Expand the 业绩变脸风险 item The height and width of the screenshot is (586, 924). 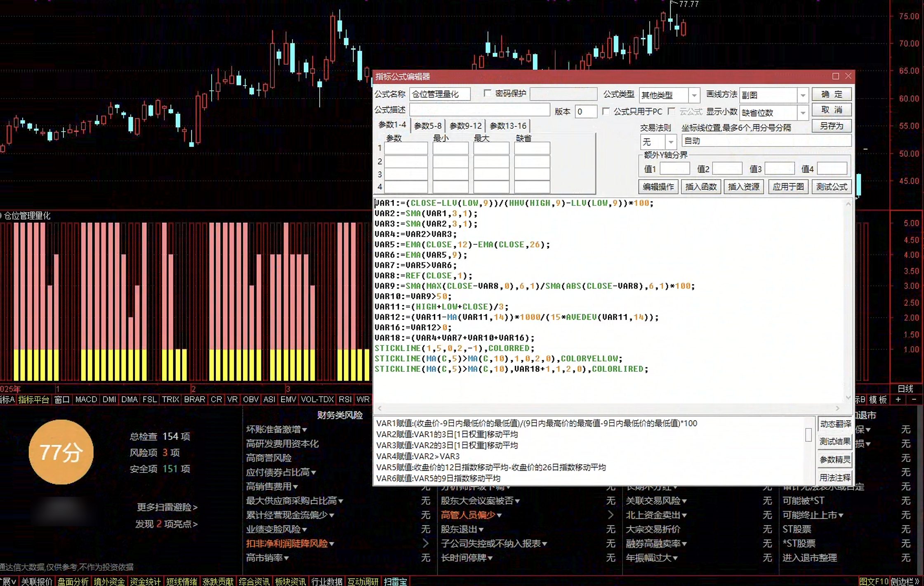coord(304,529)
